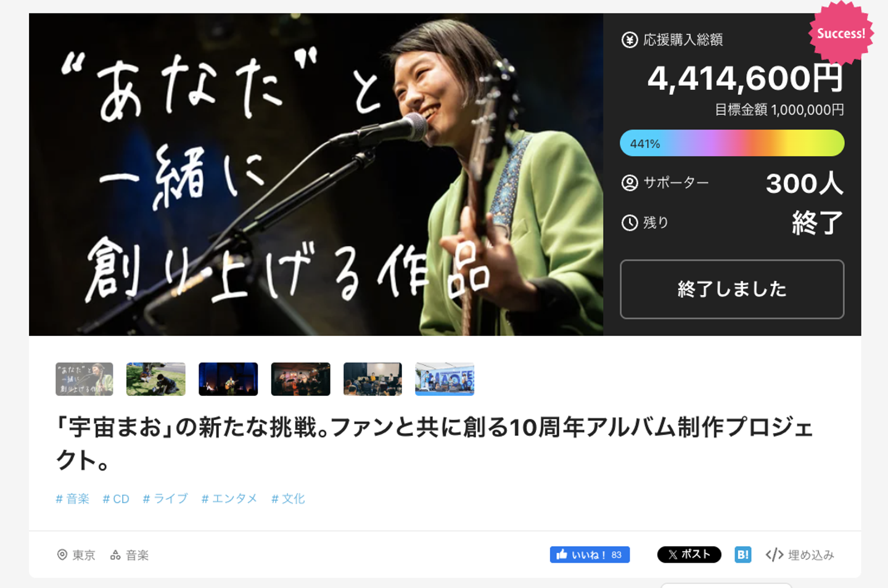Like the project with the いいね！ button

[x=590, y=555]
